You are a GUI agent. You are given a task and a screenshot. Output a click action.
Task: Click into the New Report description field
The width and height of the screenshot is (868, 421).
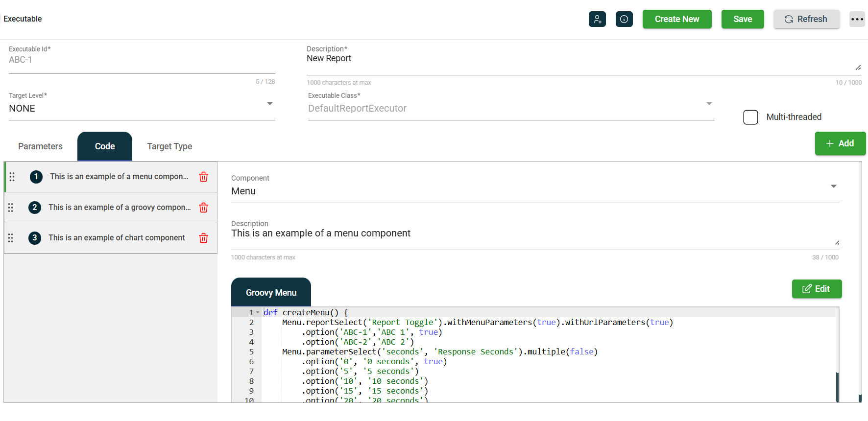coord(578,59)
